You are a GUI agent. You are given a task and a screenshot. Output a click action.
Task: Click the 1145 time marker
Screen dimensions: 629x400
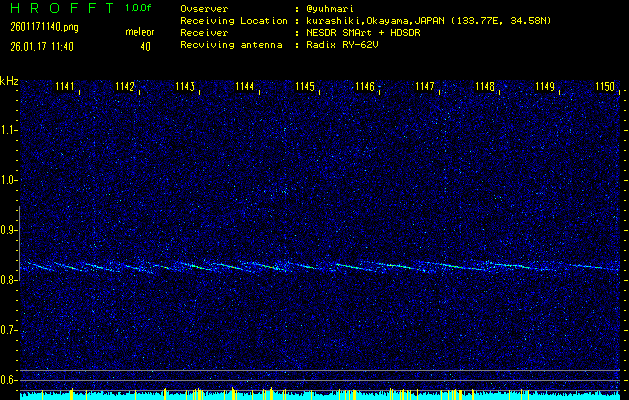(305, 87)
